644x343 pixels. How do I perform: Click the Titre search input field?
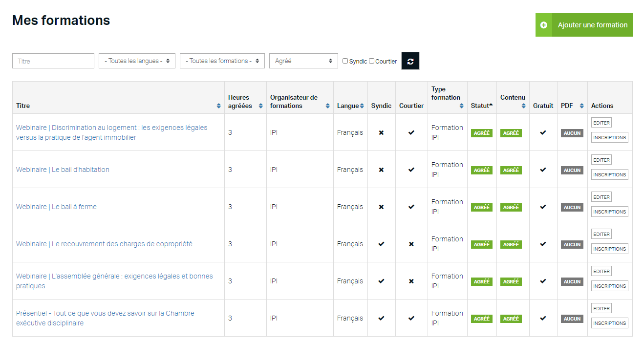click(x=53, y=61)
